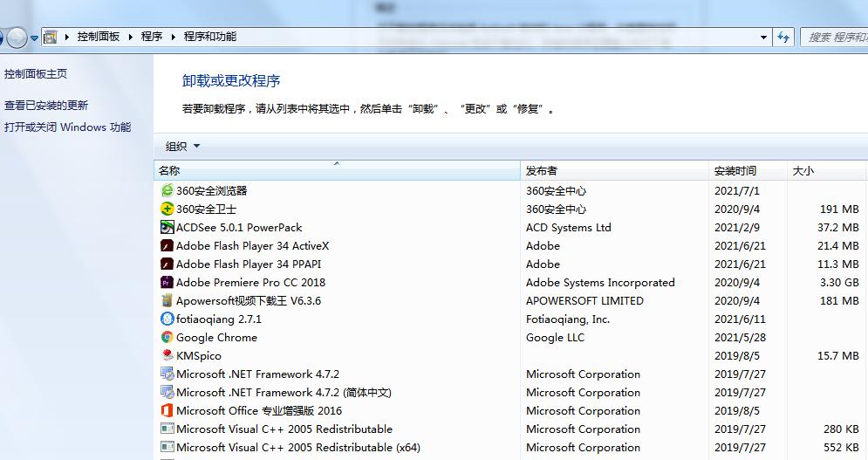The image size is (868, 460).
Task: Click the .NET Framework 4.7.2 (简体中文) icon
Action: point(167,392)
